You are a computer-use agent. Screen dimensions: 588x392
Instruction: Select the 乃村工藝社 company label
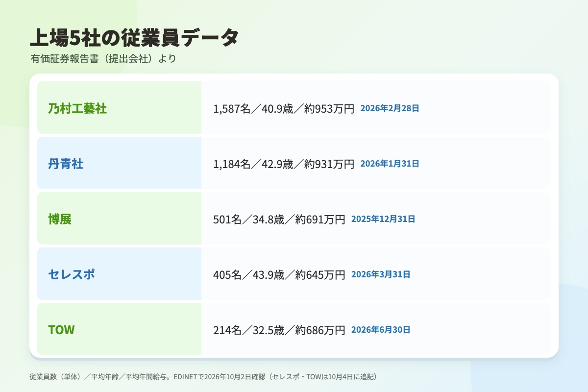pos(77,108)
